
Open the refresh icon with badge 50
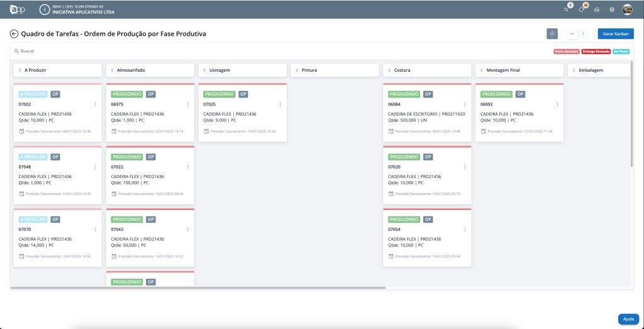point(582,9)
